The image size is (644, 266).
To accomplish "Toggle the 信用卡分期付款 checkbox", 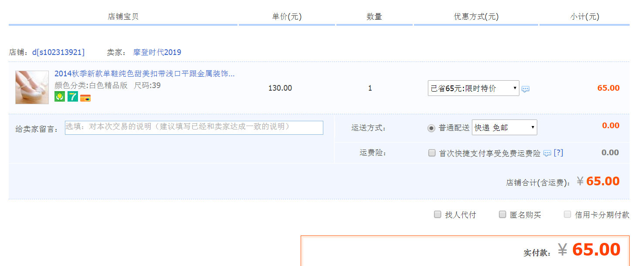I will coord(567,215).
